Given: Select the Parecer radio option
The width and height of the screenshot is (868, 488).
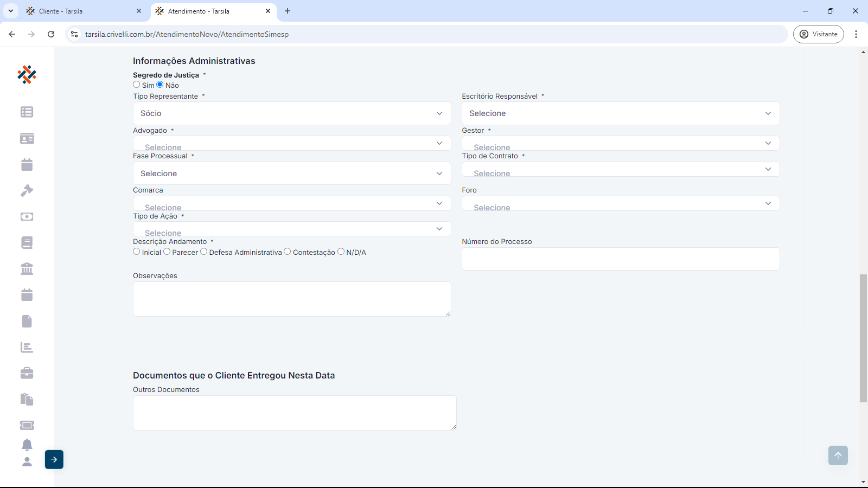Looking at the screenshot, I should click(x=167, y=252).
